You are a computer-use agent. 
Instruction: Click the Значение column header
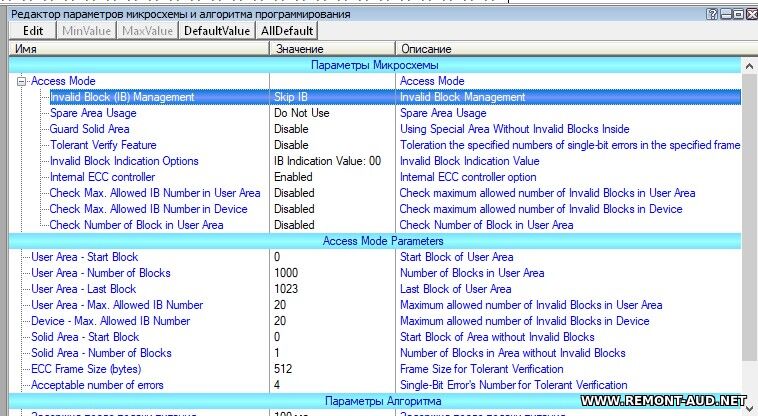pyautogui.click(x=330, y=48)
